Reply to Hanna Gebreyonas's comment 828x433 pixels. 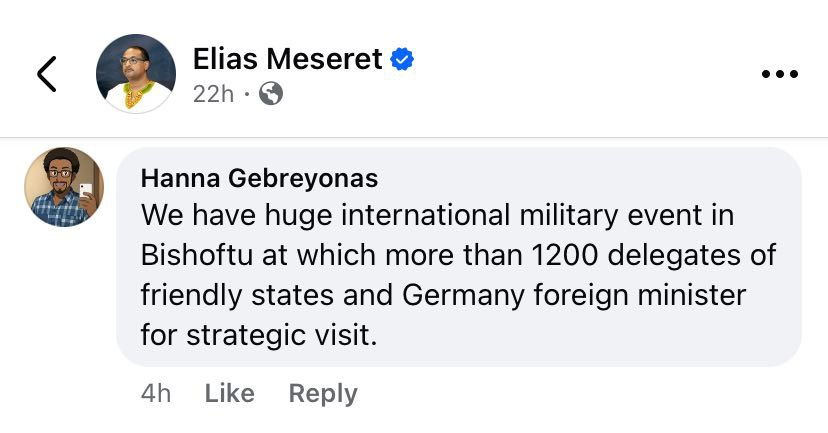point(322,394)
